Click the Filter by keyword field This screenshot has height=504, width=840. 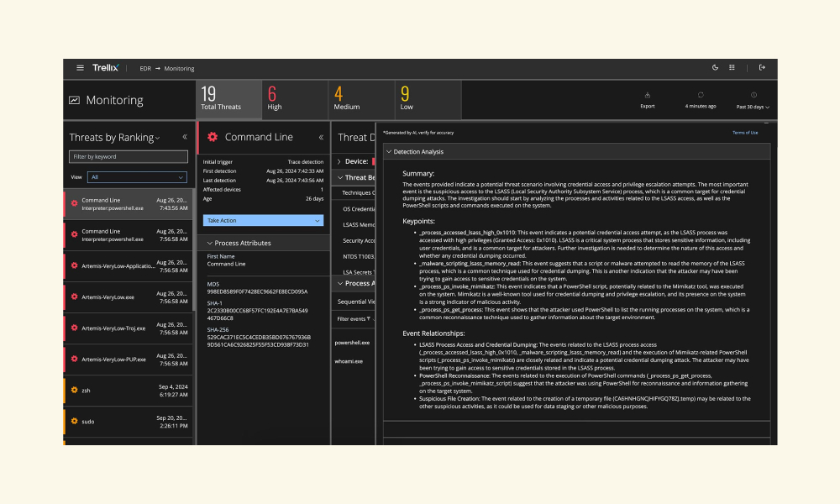click(x=129, y=156)
